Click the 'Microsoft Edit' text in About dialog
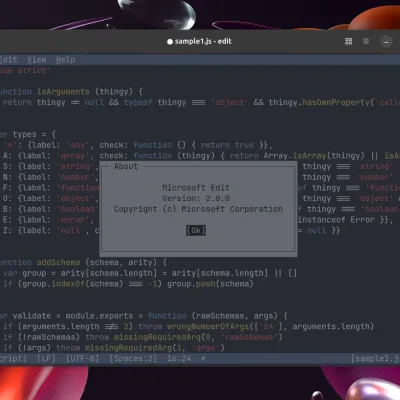 (196, 188)
